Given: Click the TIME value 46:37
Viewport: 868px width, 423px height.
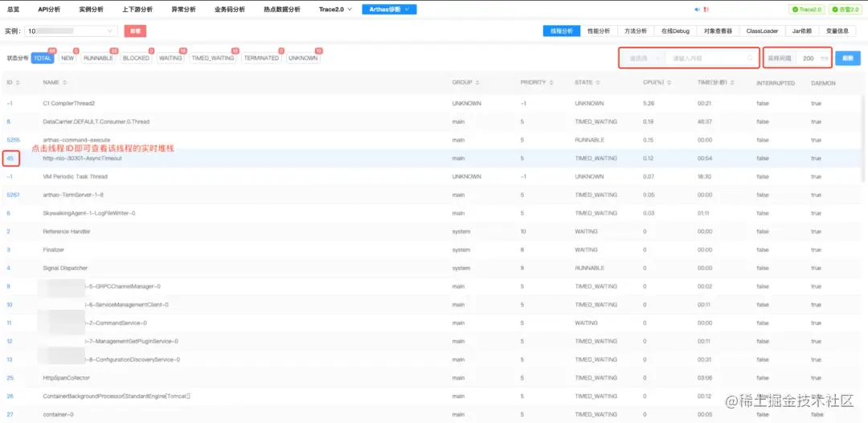Looking at the screenshot, I should click(705, 121).
